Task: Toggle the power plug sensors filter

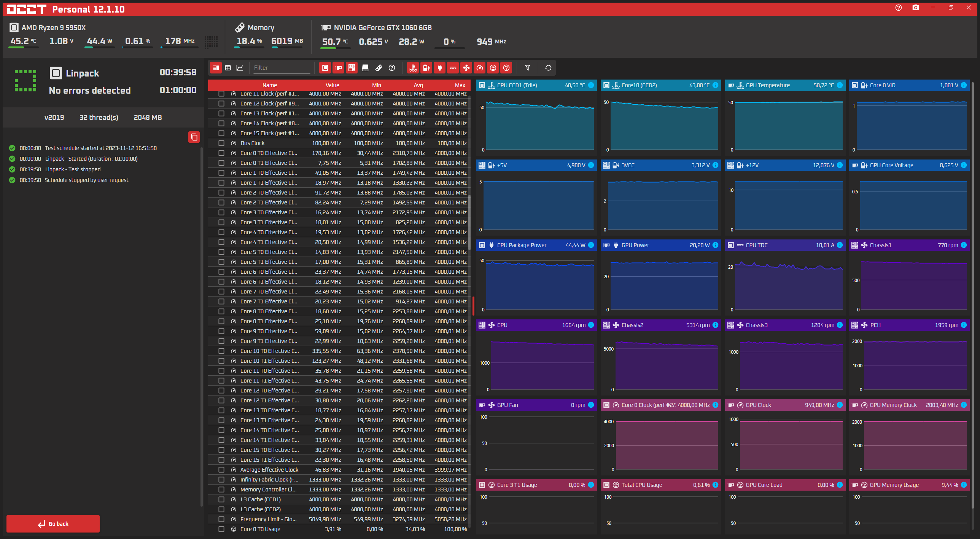Action: coord(439,68)
